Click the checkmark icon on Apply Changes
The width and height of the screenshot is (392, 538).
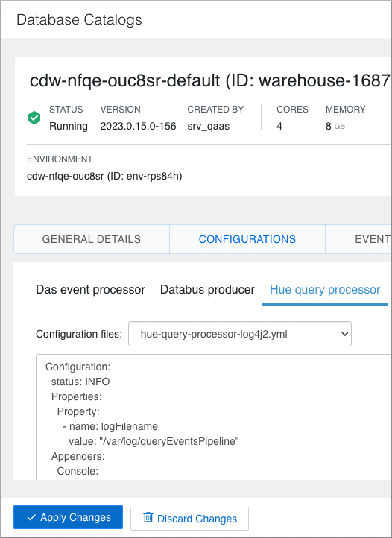[x=31, y=517]
